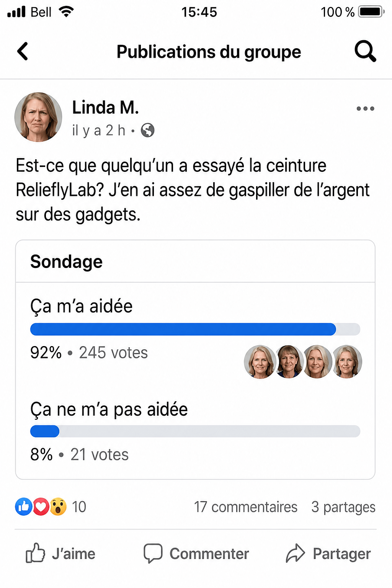Tap the wow face reaction icon

58,507
